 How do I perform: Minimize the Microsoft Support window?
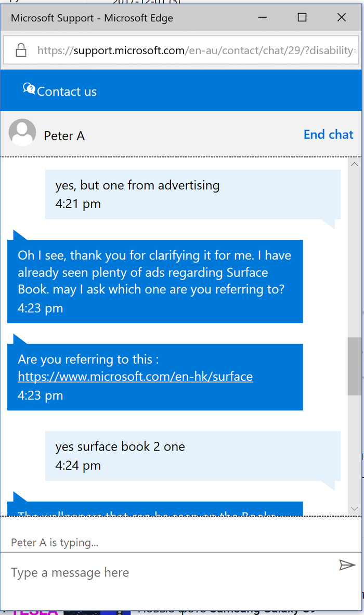[x=262, y=18]
